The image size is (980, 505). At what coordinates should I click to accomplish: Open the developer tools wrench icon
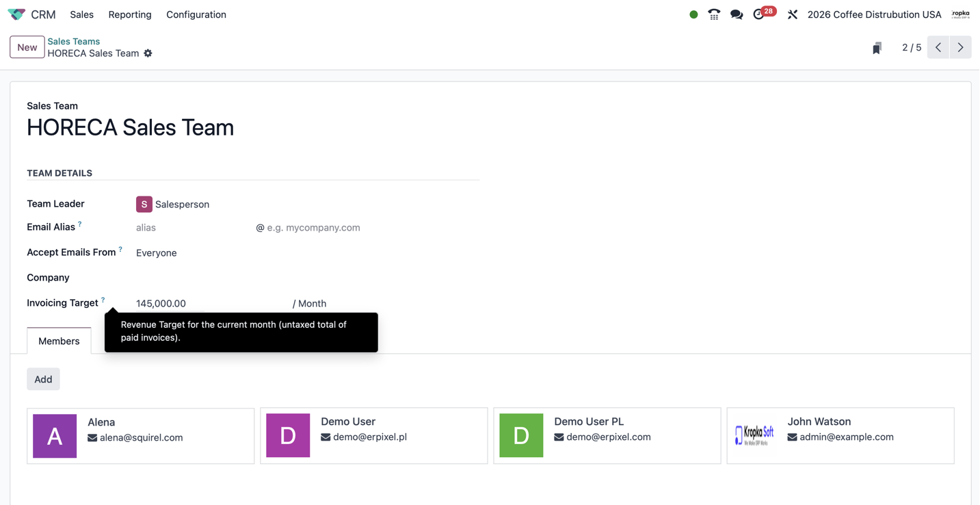793,14
